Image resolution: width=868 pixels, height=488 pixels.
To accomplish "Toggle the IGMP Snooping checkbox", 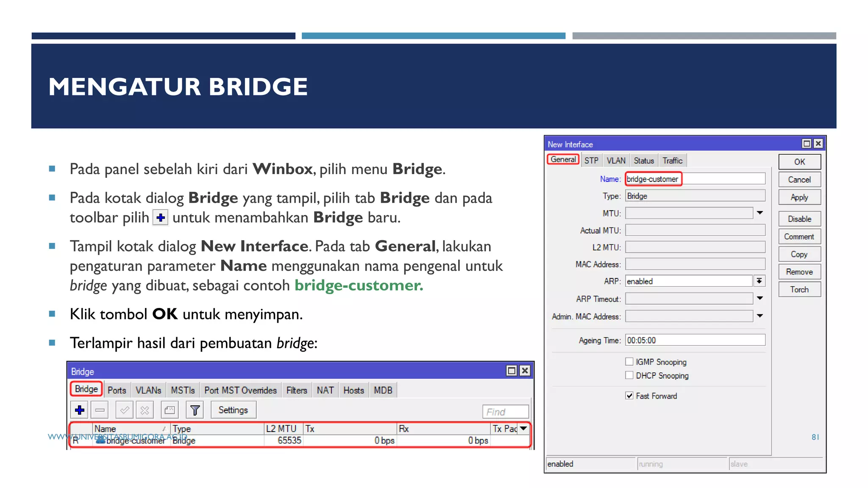I will [x=629, y=362].
